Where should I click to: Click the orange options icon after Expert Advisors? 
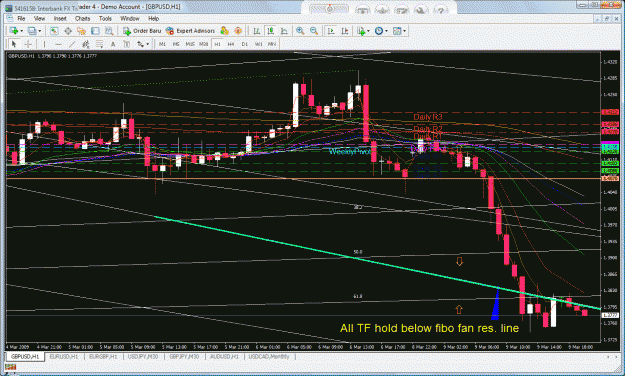point(238,31)
